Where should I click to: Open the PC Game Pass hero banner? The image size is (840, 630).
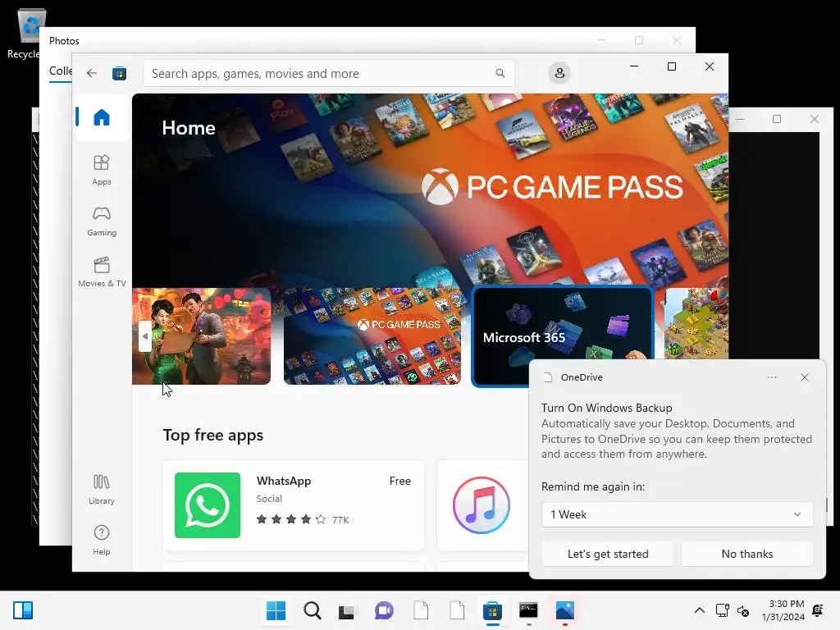pos(430,189)
